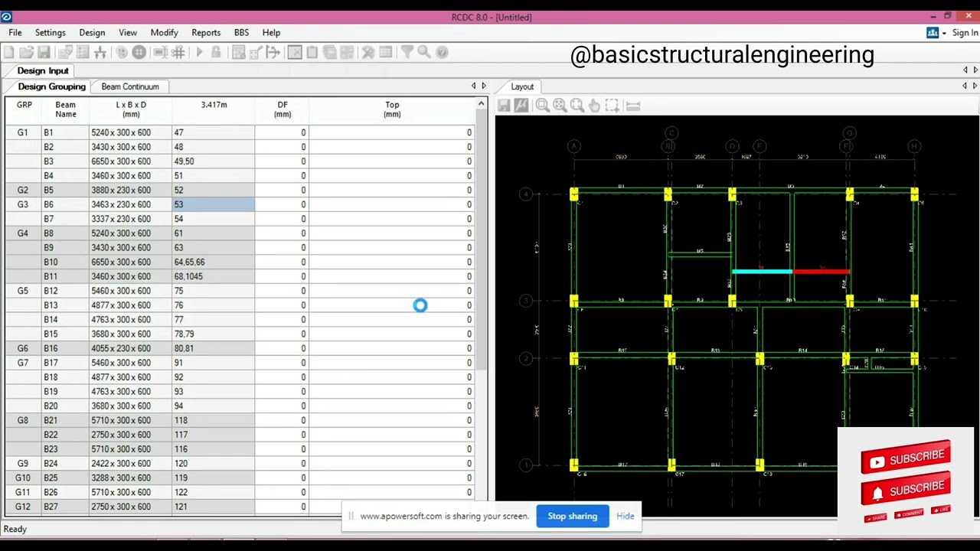Click the dimension measure icon in Layout toolbar
Viewport: 980px width, 551px height.
pos(633,106)
